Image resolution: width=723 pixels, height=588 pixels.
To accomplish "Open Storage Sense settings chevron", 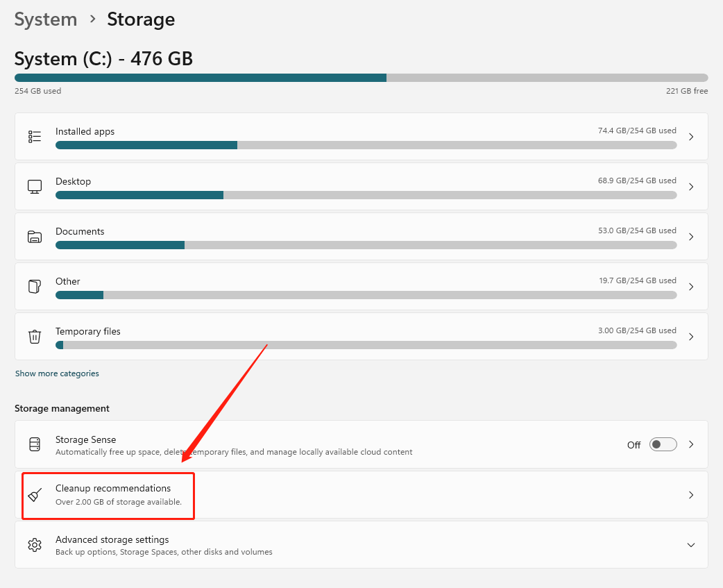I will 691,444.
